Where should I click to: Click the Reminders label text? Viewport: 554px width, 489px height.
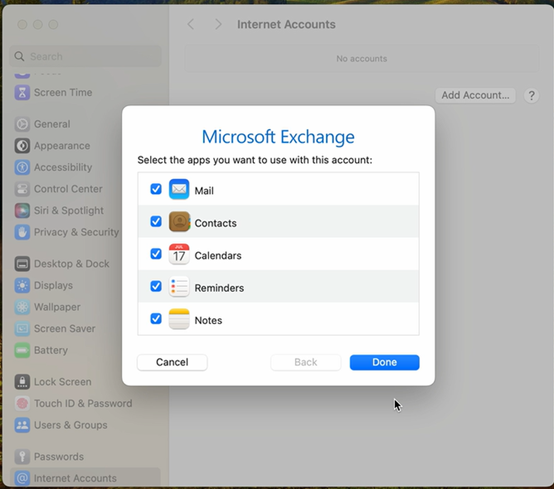pos(219,288)
